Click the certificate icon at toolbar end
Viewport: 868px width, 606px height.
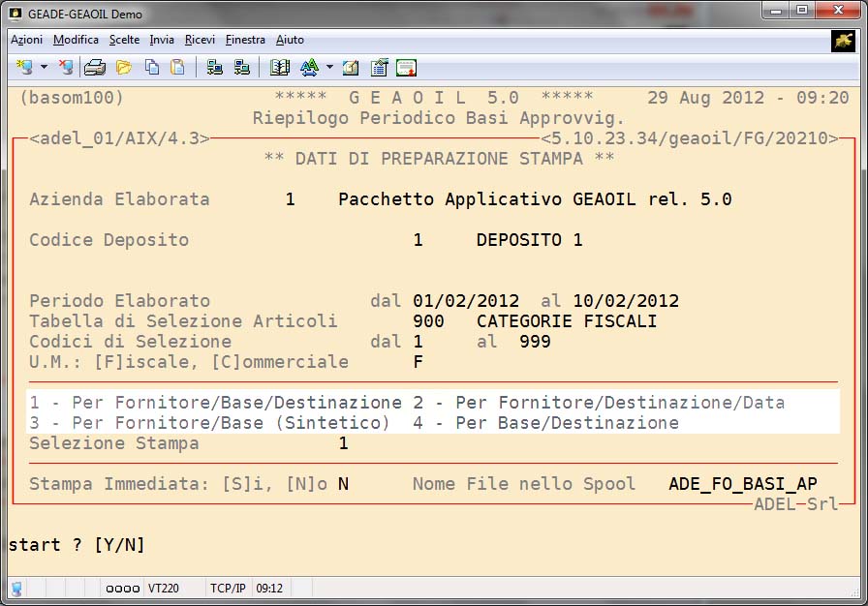(x=407, y=68)
